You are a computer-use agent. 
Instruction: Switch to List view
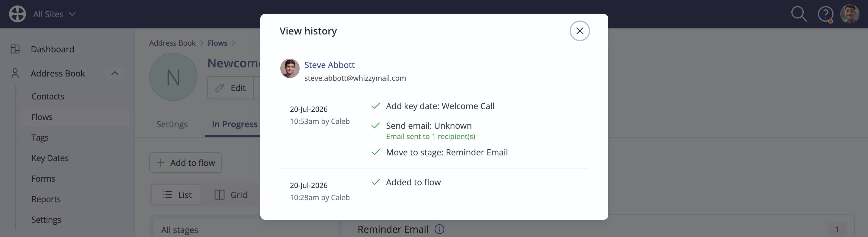coord(177,195)
